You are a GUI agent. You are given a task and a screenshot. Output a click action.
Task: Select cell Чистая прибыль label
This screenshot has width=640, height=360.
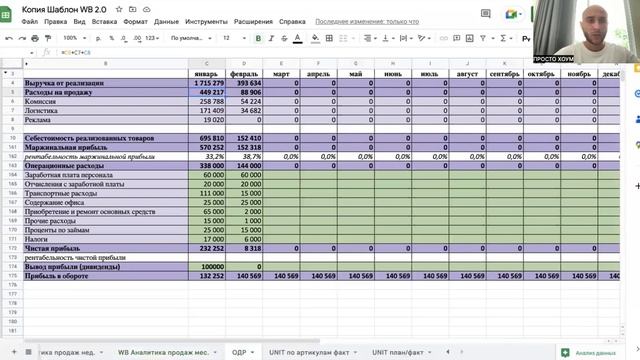(106, 248)
